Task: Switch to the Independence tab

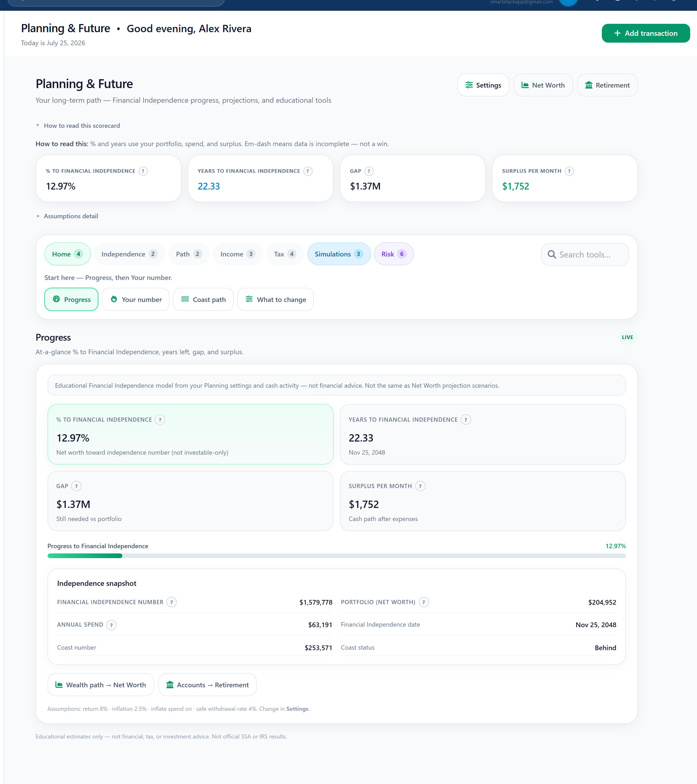Action: tap(129, 254)
